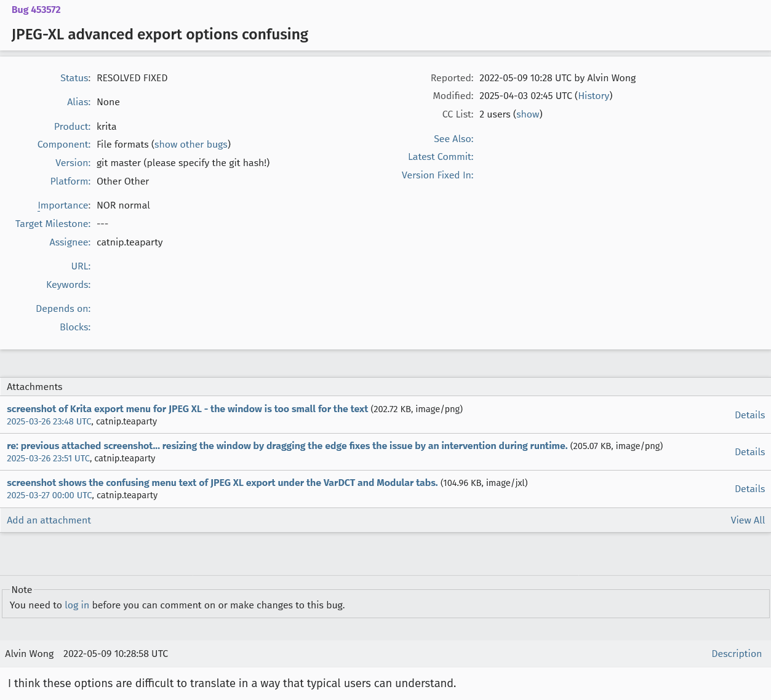771x700 pixels.
Task: Click the comment text about options difficult to translate
Action: point(232,683)
